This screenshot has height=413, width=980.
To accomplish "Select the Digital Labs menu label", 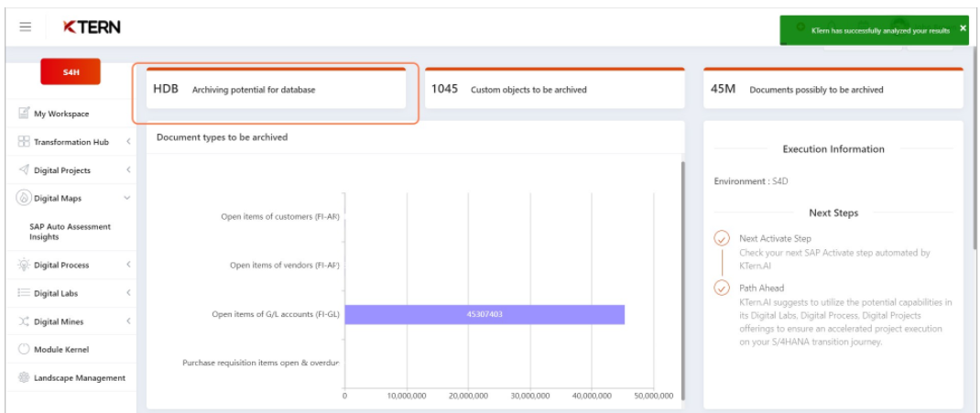I will point(56,293).
